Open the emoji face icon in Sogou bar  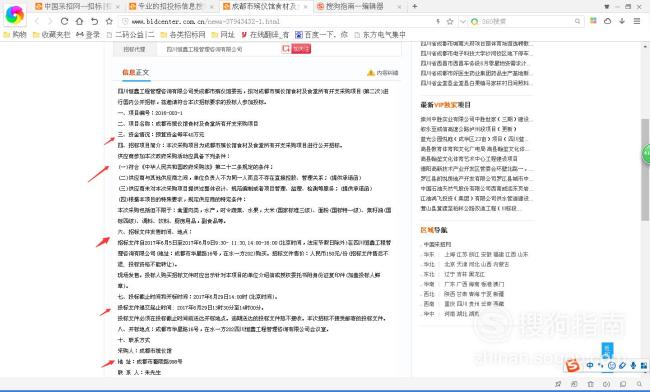[611, 365]
